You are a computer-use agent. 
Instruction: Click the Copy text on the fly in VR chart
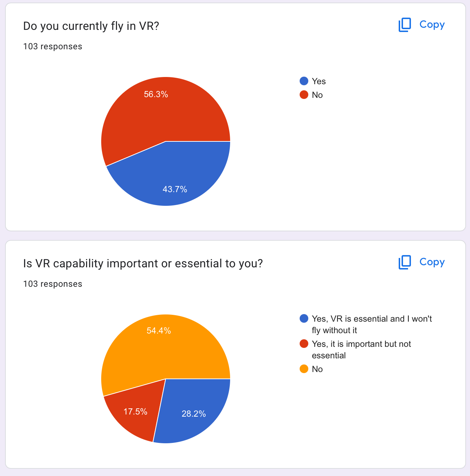[x=432, y=24]
